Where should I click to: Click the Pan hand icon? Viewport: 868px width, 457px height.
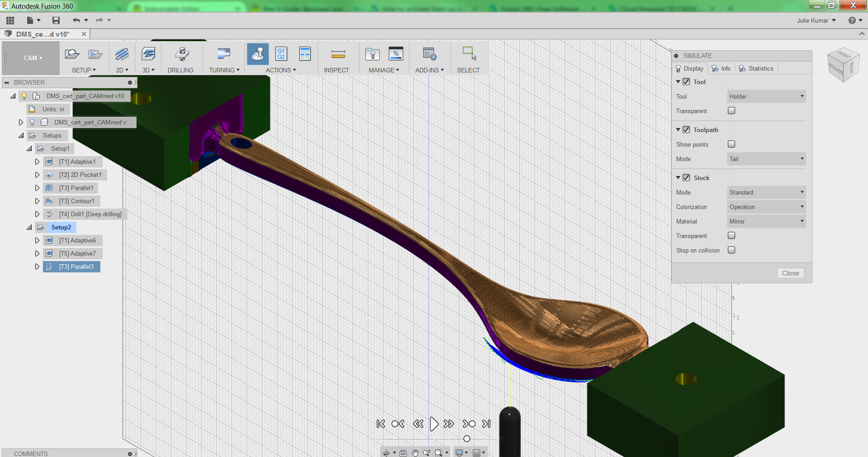click(415, 452)
